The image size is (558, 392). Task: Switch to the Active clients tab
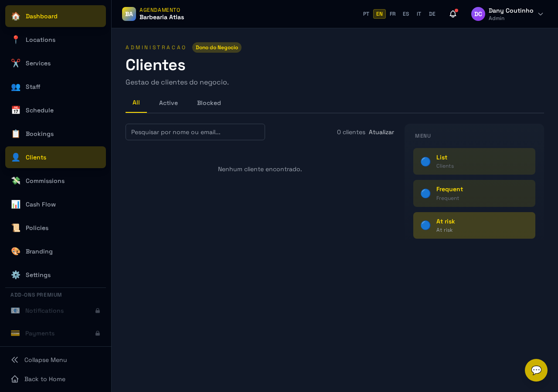point(168,103)
